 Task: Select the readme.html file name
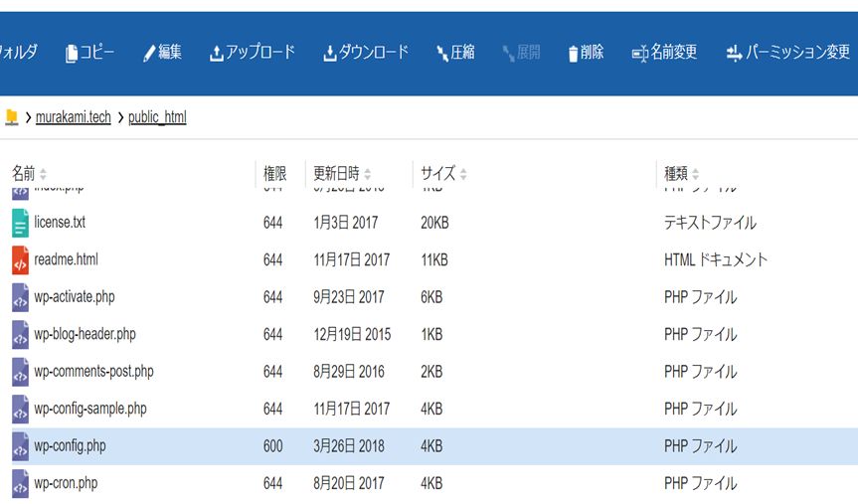(67, 259)
